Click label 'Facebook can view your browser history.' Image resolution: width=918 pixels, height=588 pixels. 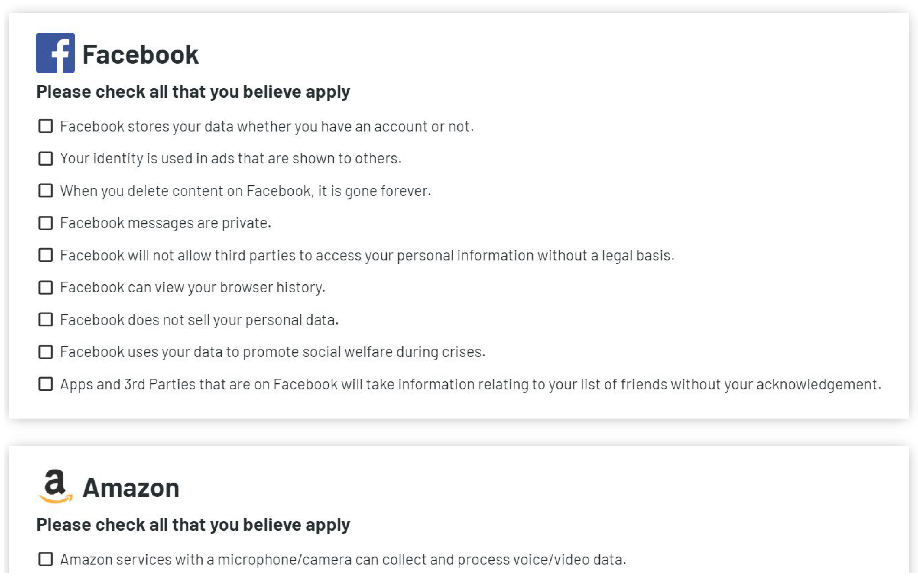point(193,287)
